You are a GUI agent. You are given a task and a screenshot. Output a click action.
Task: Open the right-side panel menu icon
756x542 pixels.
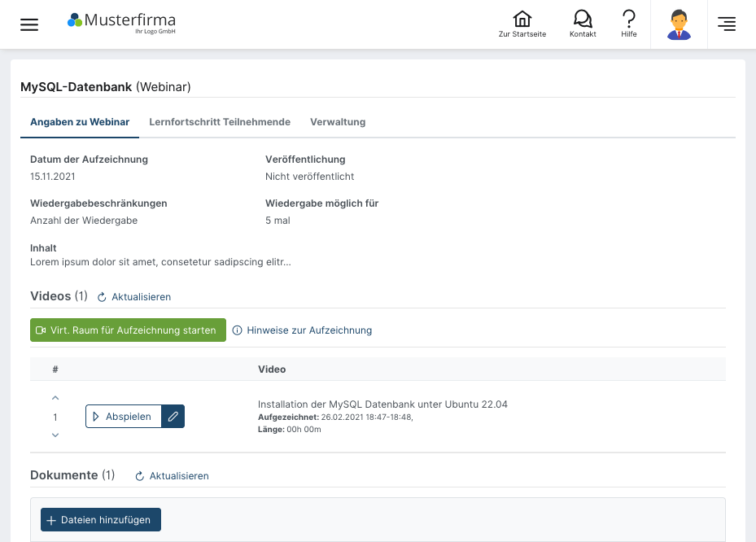(x=727, y=24)
